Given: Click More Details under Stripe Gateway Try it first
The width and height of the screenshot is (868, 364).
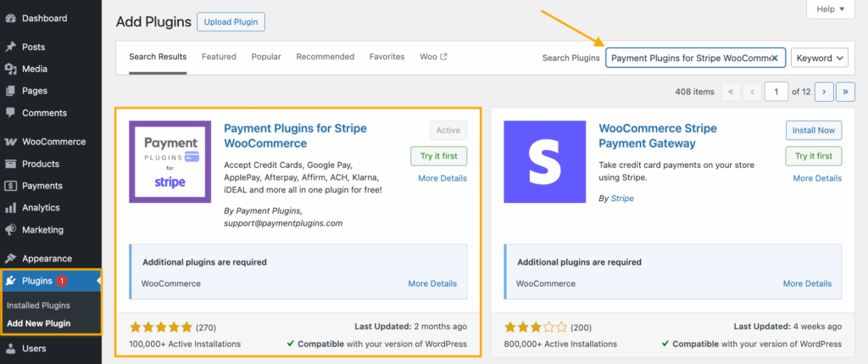Looking at the screenshot, I should 818,178.
